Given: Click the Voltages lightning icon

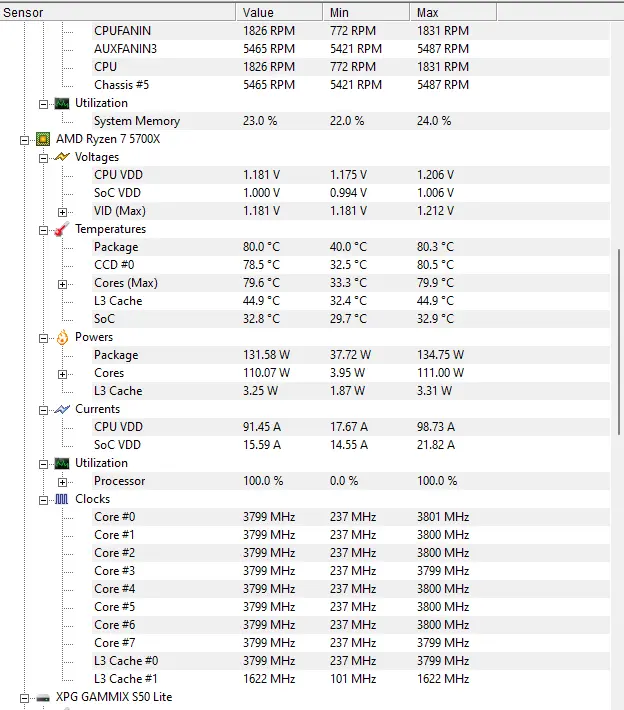Looking at the screenshot, I should tap(62, 157).
